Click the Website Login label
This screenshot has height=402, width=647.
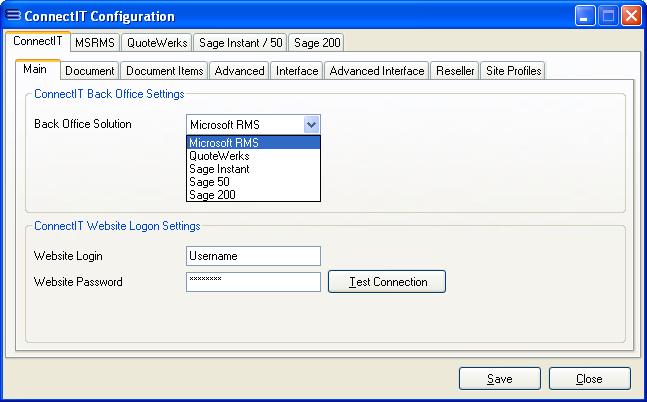68,256
